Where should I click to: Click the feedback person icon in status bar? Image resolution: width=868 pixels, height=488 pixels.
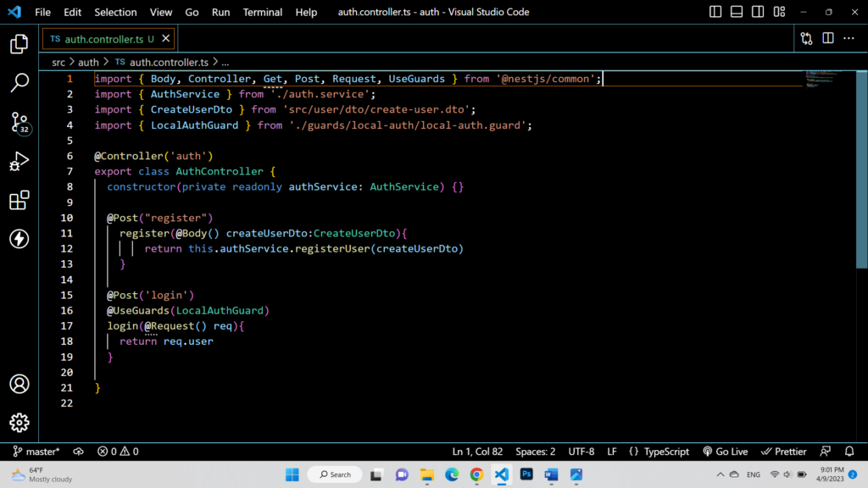[826, 452]
